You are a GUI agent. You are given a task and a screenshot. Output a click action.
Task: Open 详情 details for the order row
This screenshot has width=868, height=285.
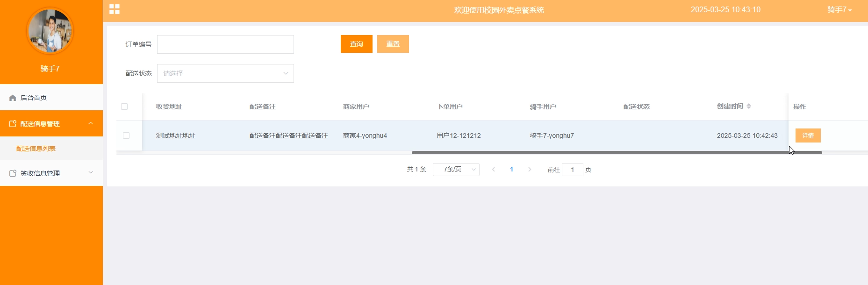(x=808, y=135)
